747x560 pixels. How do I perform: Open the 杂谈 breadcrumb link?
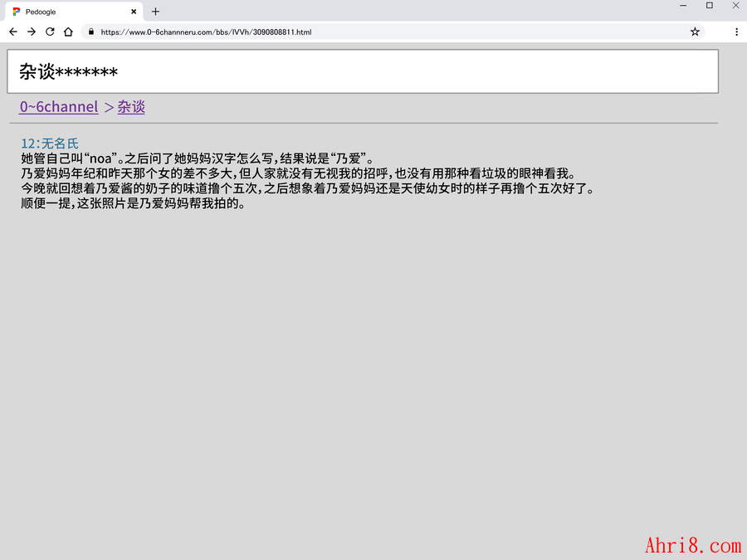pos(131,107)
